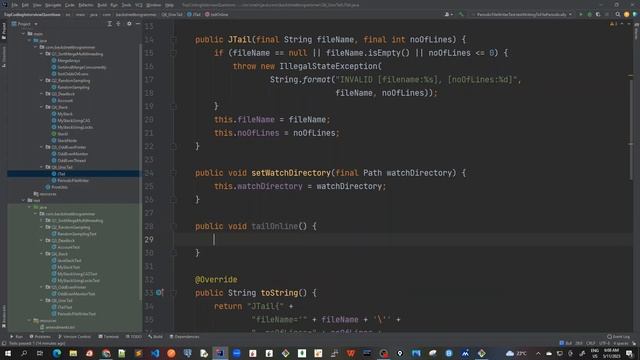This screenshot has width=640, height=360.
Task: Click the Windows taskbar search icon
Action: (x=24, y=353)
